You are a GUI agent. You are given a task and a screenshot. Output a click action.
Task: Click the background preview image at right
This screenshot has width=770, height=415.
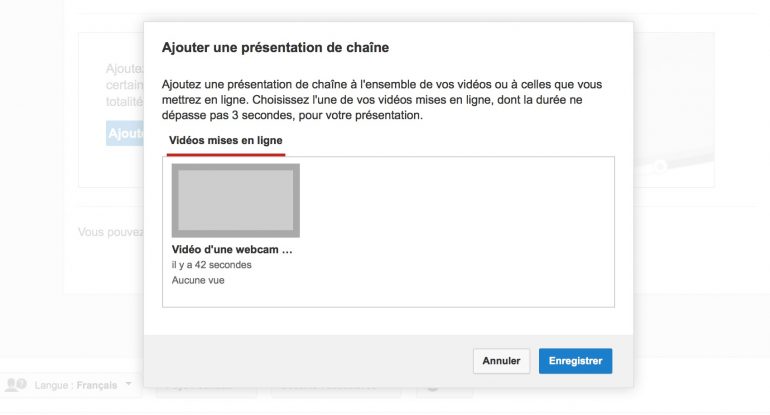click(673, 110)
